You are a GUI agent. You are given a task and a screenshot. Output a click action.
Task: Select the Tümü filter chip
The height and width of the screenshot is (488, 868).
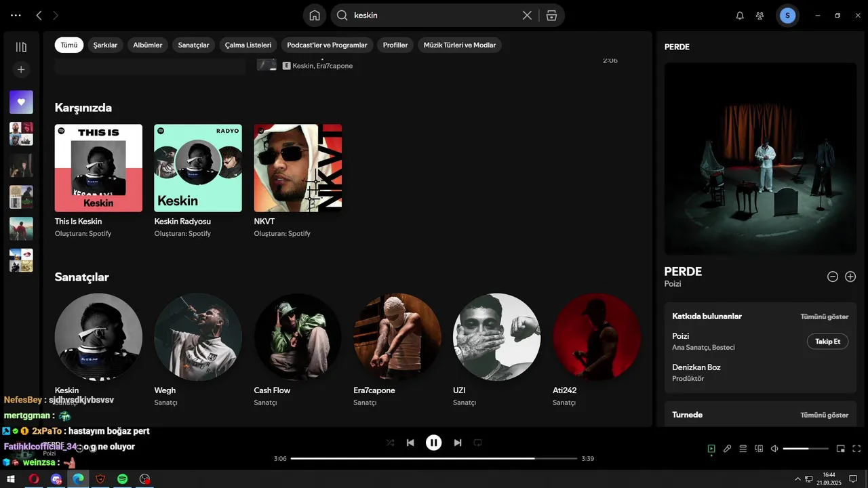(x=68, y=45)
